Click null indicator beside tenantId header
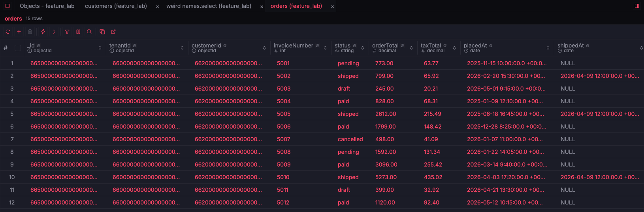Screen dimensions: 644x212 point(134,46)
